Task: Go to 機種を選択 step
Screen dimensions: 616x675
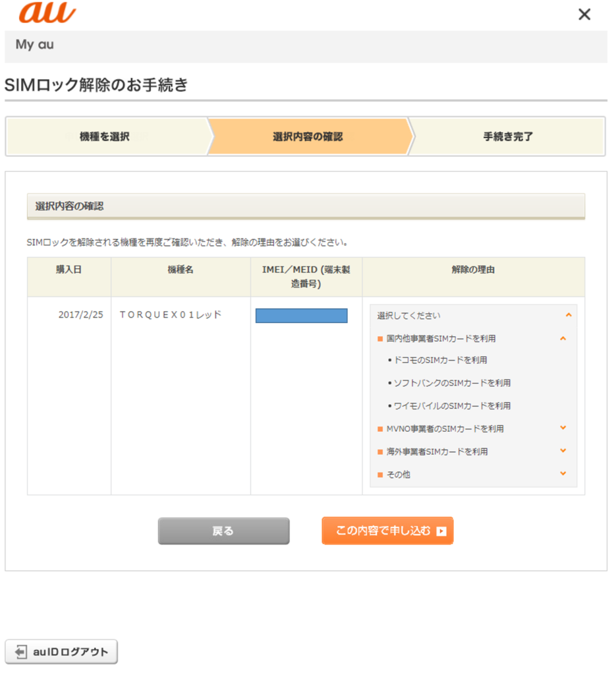Action: tap(105, 137)
